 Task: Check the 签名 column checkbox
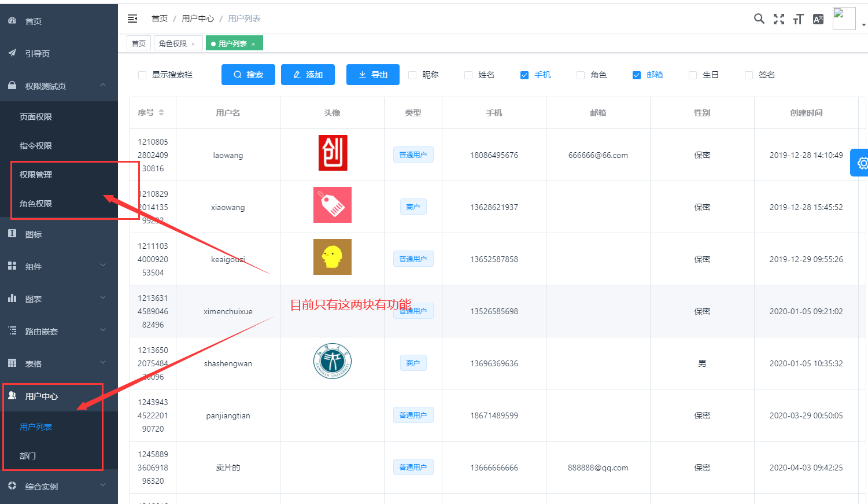tap(749, 75)
